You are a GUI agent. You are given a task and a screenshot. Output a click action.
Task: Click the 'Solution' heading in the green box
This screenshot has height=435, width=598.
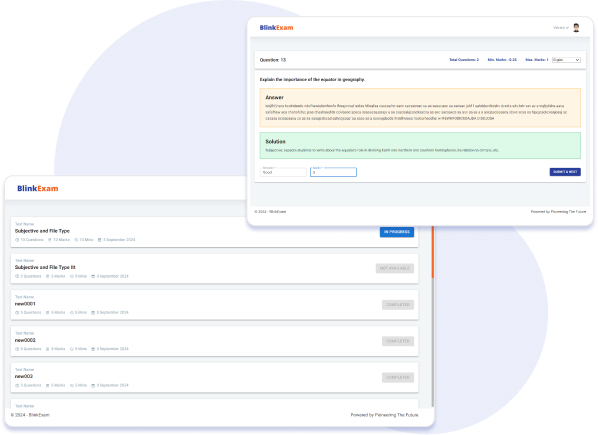tap(275, 141)
